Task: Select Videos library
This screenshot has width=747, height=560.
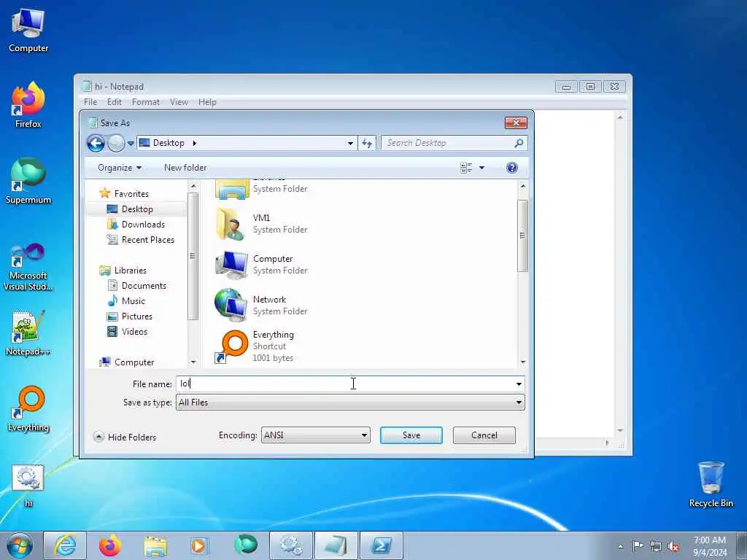Action: point(127,331)
